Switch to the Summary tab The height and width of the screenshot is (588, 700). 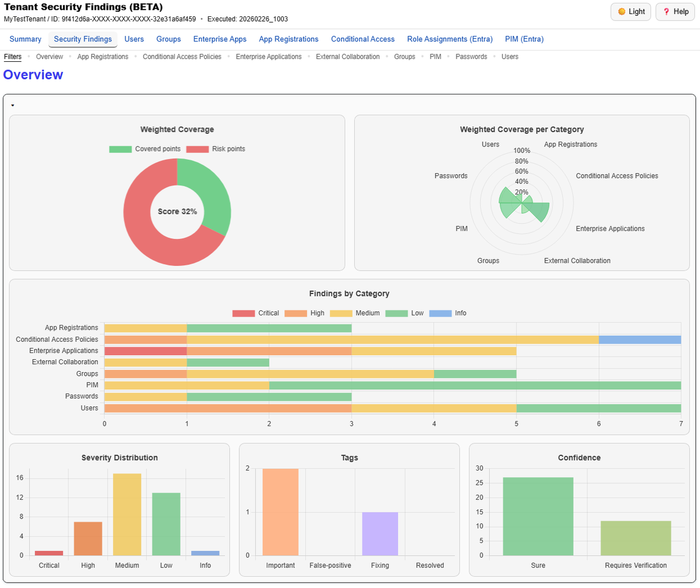[25, 39]
